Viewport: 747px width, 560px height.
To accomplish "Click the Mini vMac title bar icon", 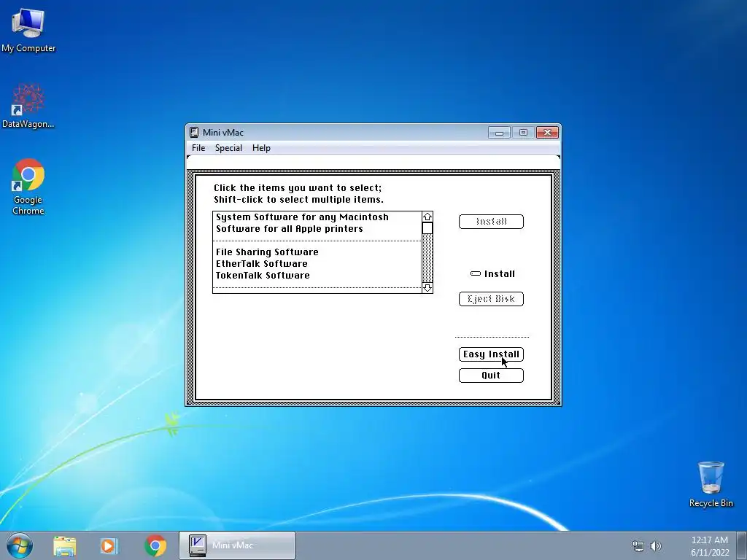I will (x=194, y=133).
